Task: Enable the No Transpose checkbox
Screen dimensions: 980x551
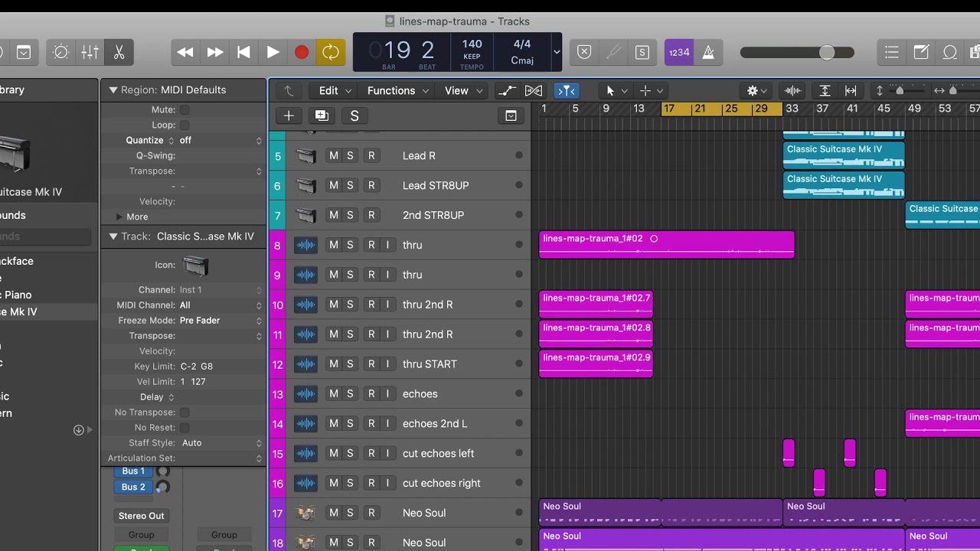Action: tap(185, 412)
